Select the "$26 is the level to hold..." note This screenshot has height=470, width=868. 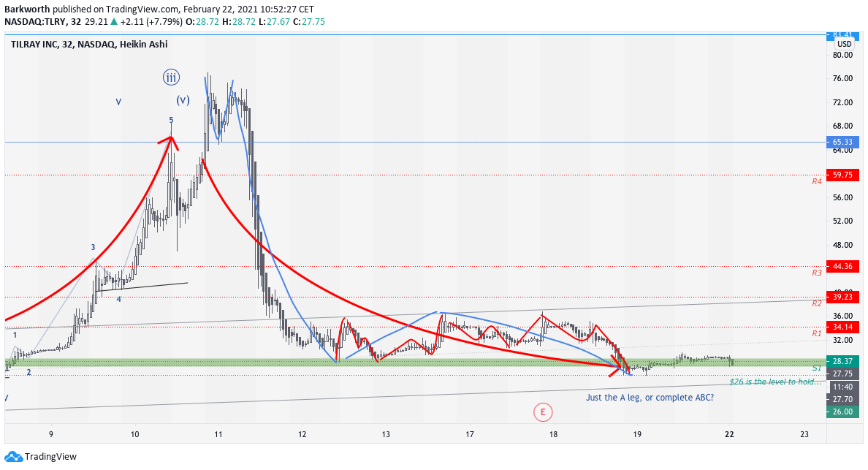(775, 382)
